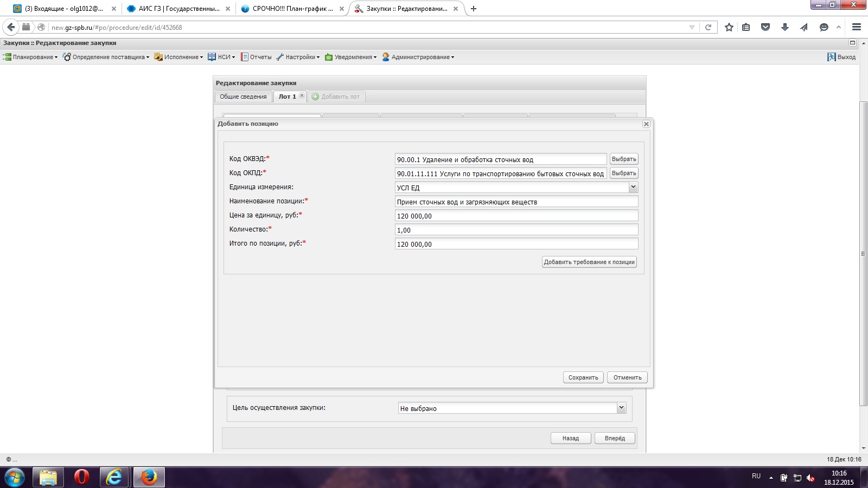
Task: Click the Код ОКВЭД input field
Action: click(501, 159)
